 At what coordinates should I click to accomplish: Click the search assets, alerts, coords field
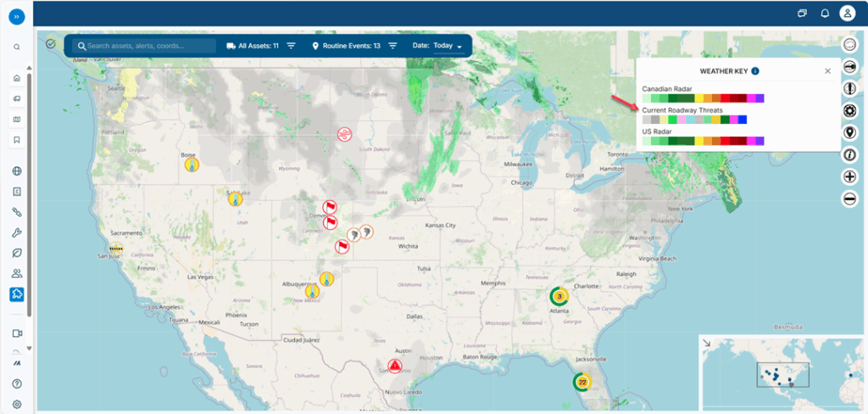click(144, 46)
